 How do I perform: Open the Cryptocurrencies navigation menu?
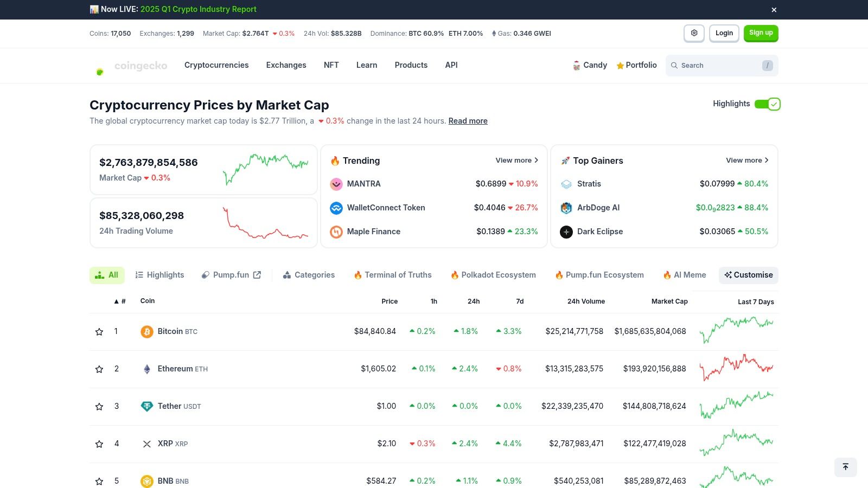216,65
